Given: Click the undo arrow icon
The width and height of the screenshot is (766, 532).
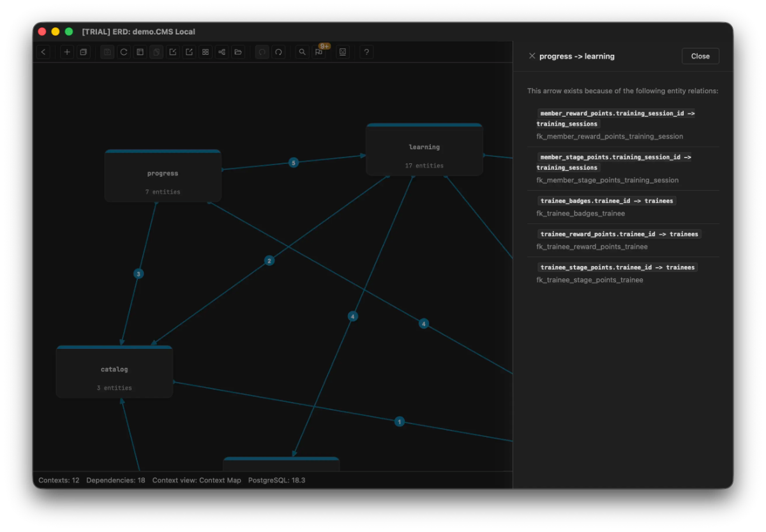Looking at the screenshot, I should pos(262,52).
